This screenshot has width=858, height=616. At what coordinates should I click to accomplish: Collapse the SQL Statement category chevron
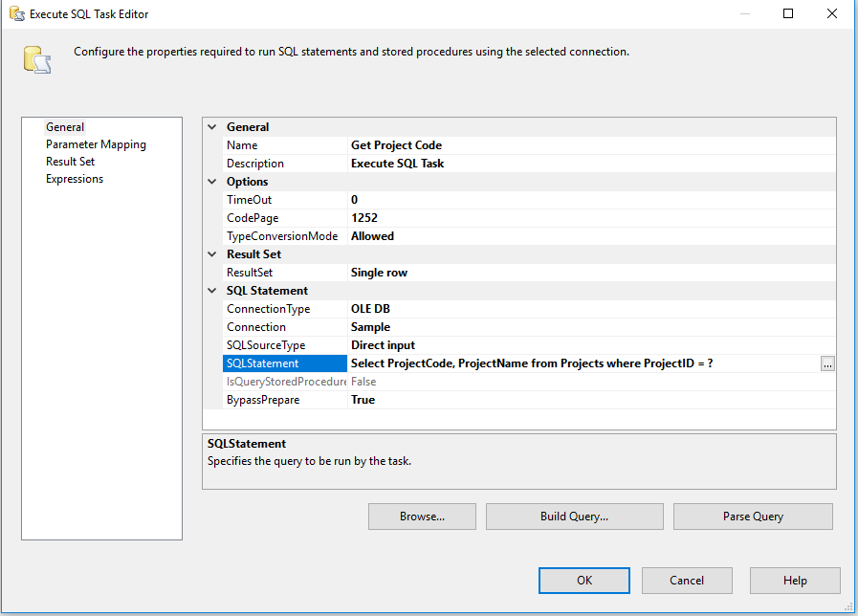[x=212, y=290]
